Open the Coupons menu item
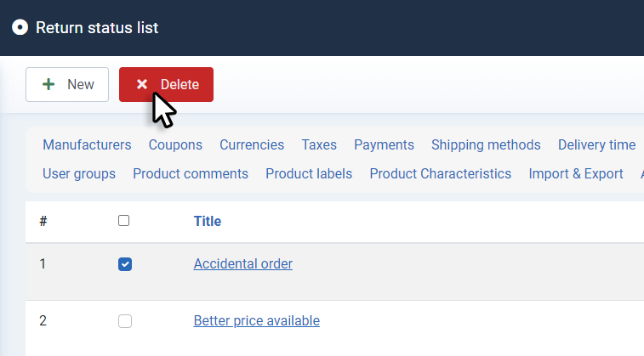This screenshot has height=356, width=644. coord(175,144)
